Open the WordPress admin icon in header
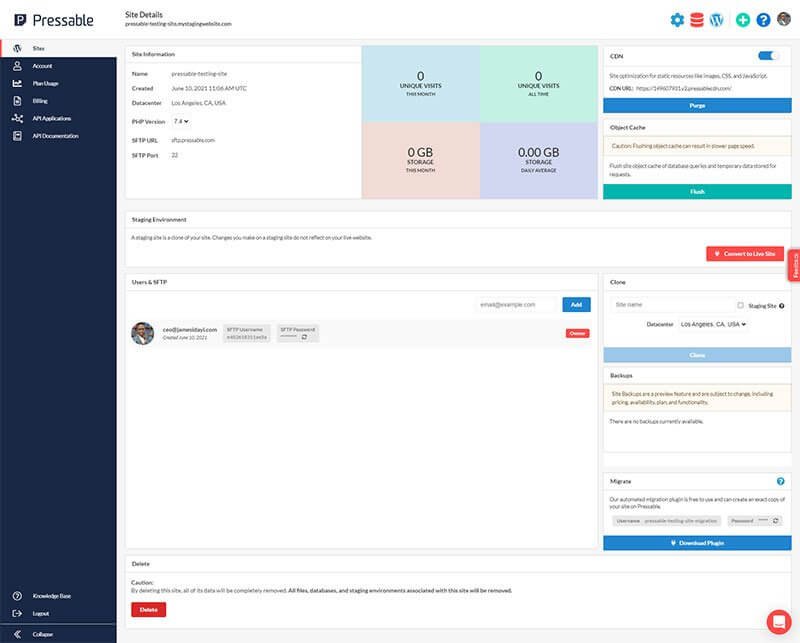800x643 pixels. point(717,20)
